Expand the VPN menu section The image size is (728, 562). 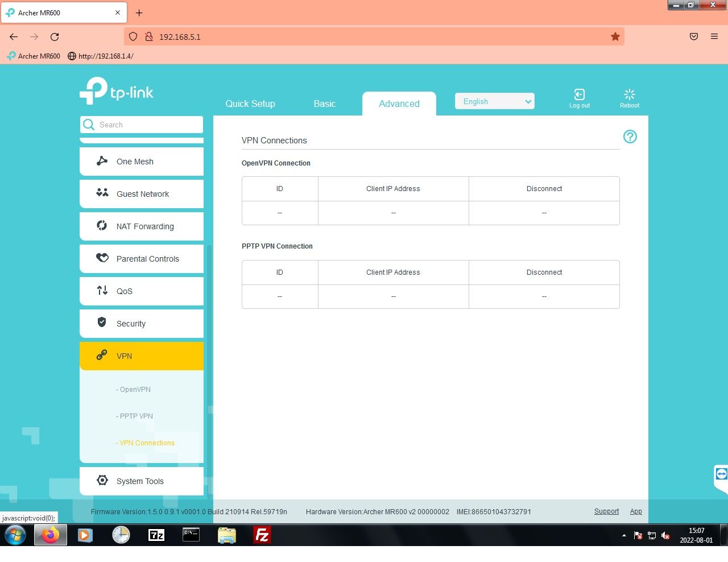[124, 356]
